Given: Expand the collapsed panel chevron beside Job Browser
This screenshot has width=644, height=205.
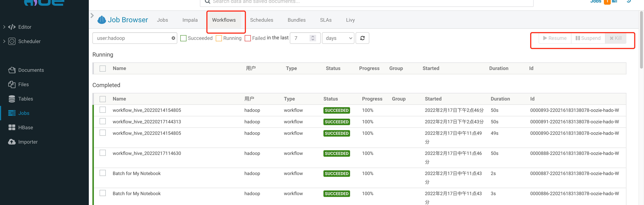Looking at the screenshot, I should coord(92,15).
